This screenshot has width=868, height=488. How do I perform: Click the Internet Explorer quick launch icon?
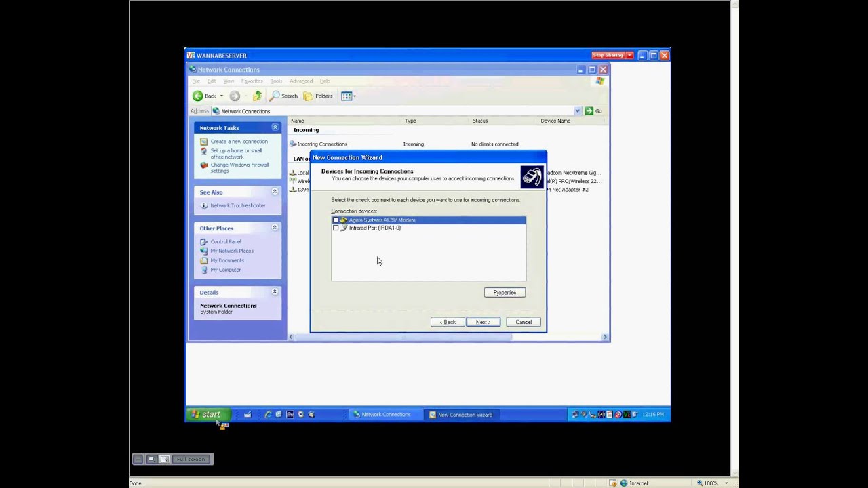[268, 415]
